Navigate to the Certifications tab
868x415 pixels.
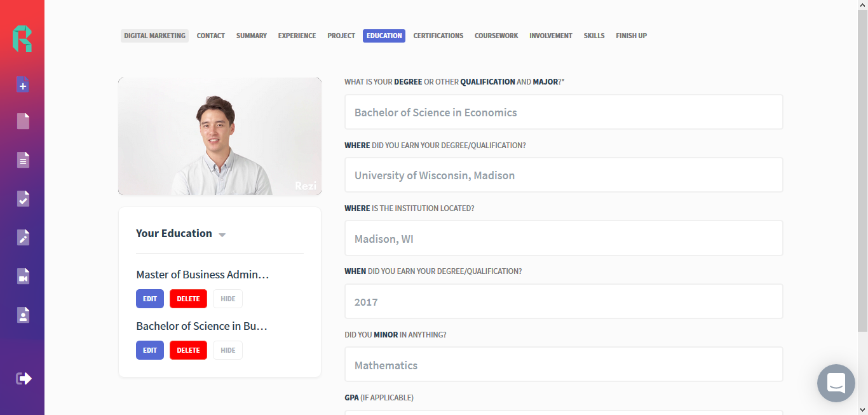[438, 36]
